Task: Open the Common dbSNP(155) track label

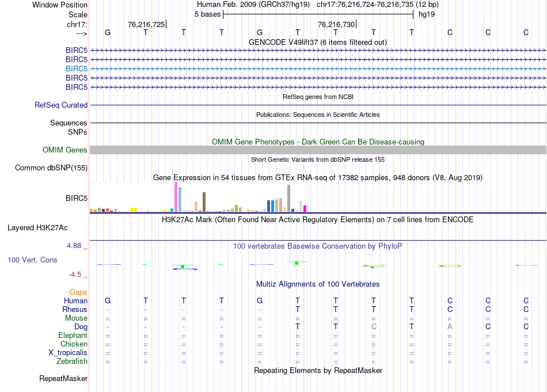Action: pyautogui.click(x=51, y=168)
